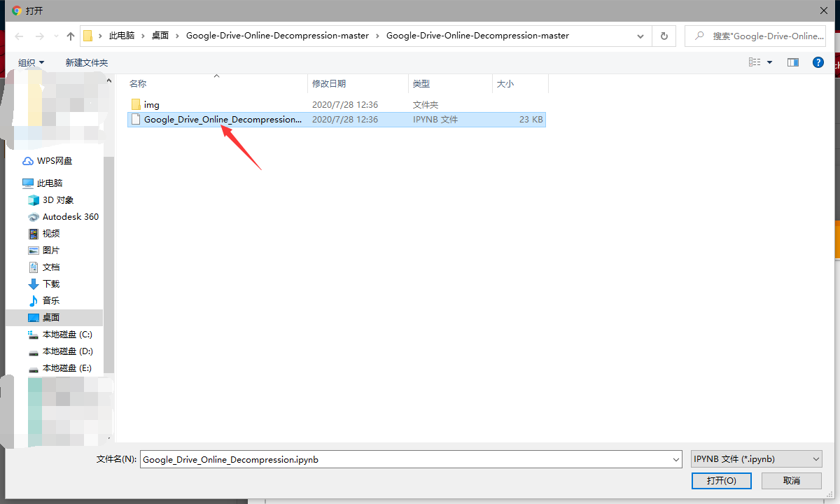Screen dimensions: 840x504
Task: Click the 文档 documents icon
Action: [34, 267]
